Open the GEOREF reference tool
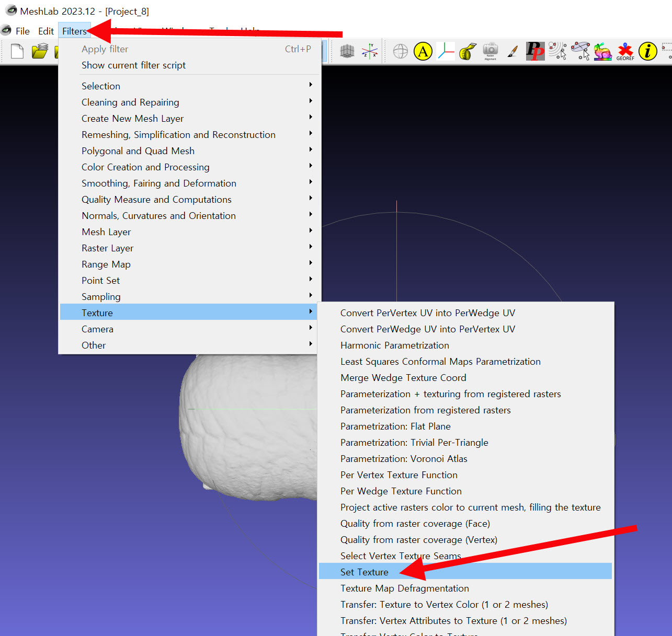 [625, 52]
